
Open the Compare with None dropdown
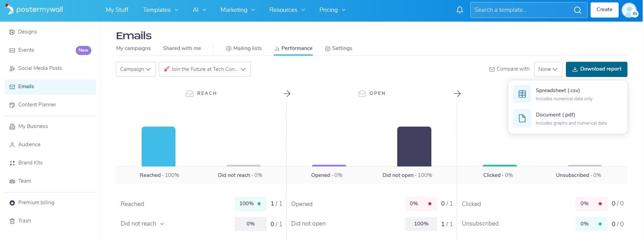(x=548, y=69)
